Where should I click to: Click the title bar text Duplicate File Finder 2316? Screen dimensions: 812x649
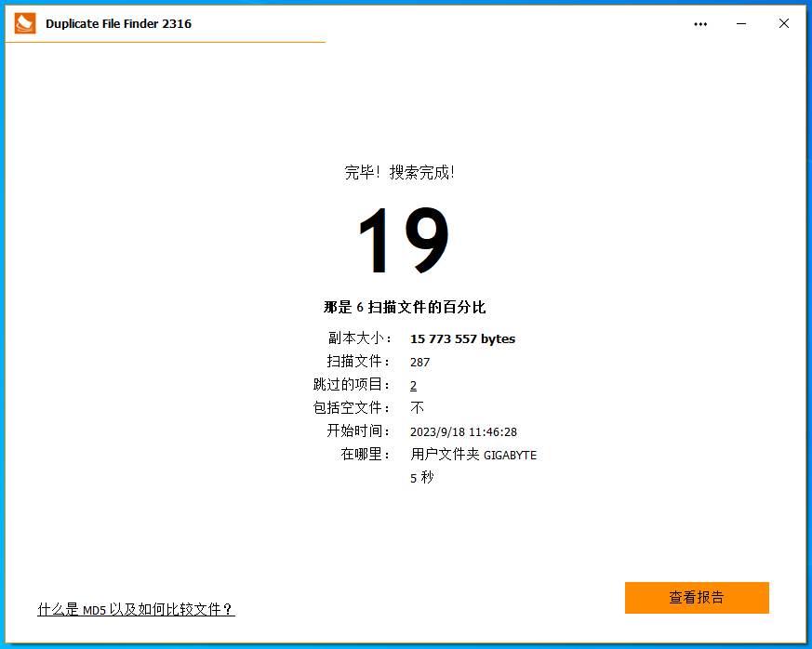(x=118, y=24)
